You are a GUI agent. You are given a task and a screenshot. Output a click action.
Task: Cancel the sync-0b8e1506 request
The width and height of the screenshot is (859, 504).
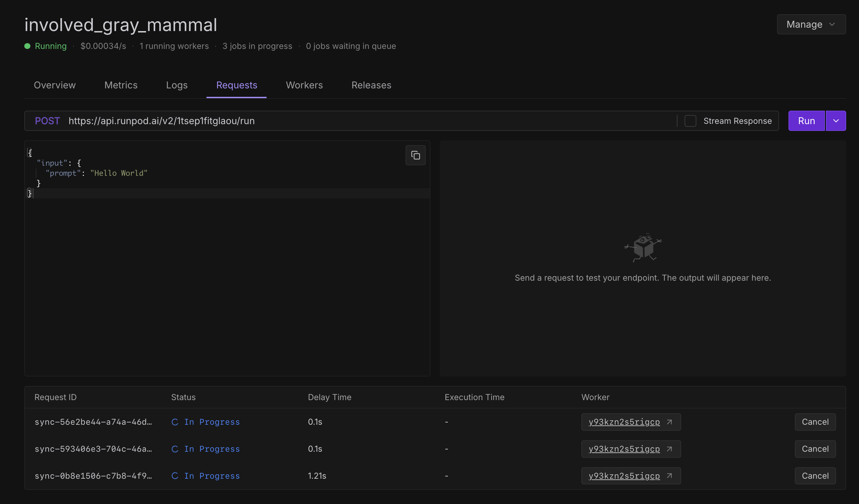[x=815, y=476]
